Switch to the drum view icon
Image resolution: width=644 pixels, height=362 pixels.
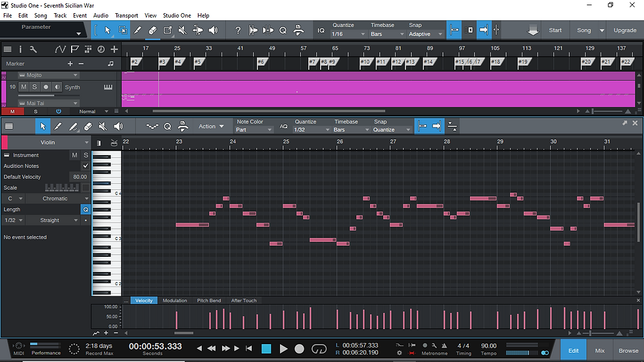tap(114, 143)
